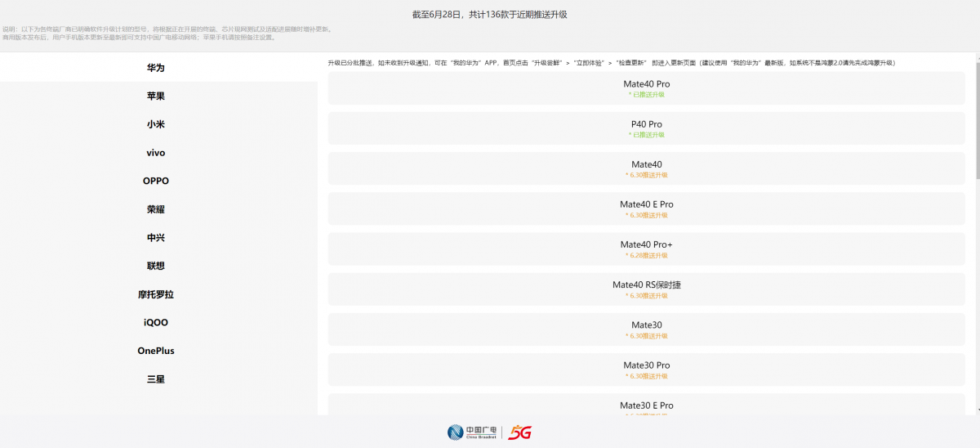Click the 已推送升级 status under P40 Pro

646,135
